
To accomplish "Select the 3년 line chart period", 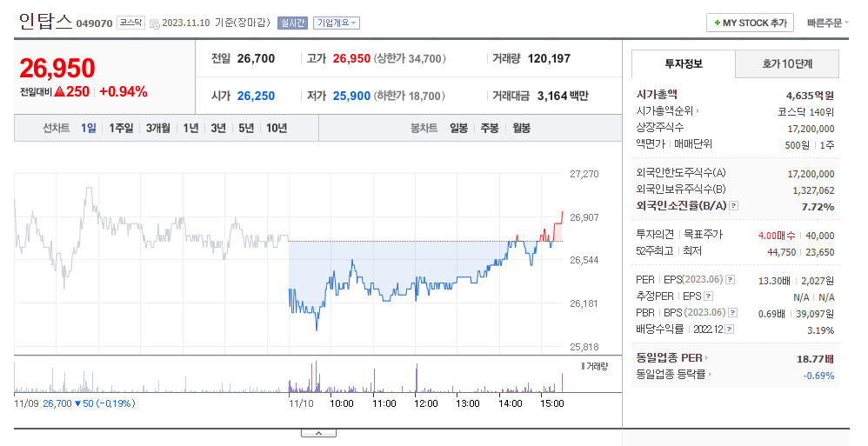I will 218,128.
